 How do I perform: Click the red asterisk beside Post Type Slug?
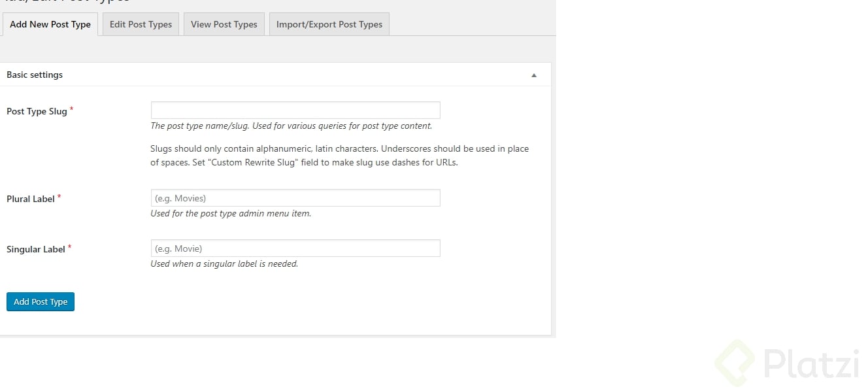tap(71, 109)
